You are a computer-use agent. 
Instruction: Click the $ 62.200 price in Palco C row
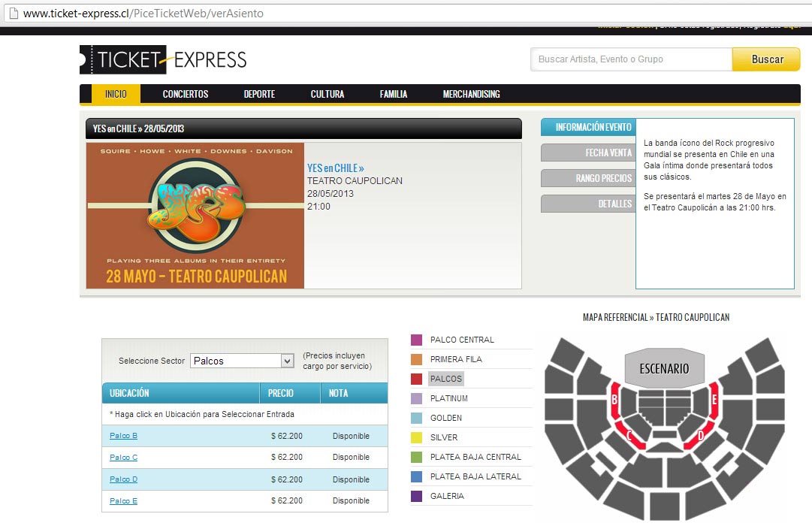[287, 457]
